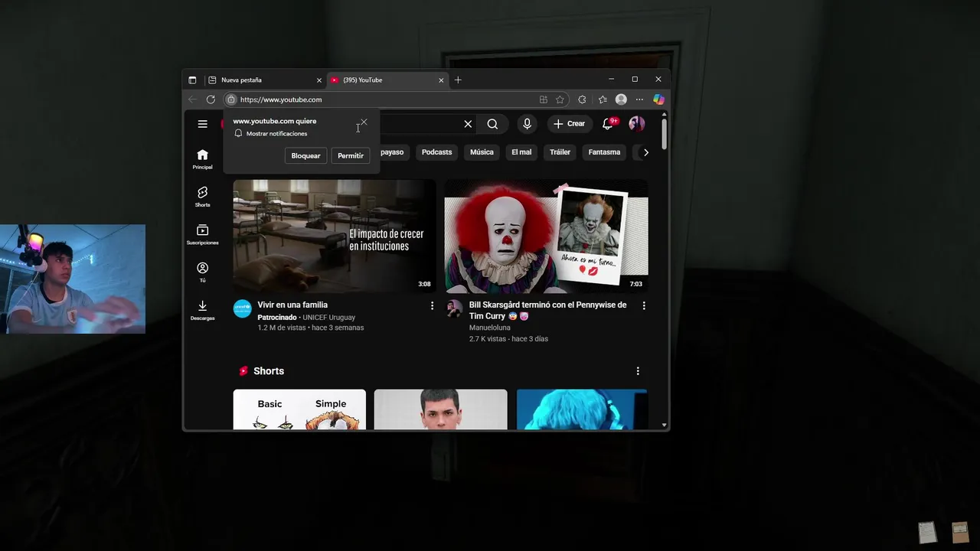The width and height of the screenshot is (980, 551).
Task: Switch to the Nueva pestaña tab
Action: 266,80
